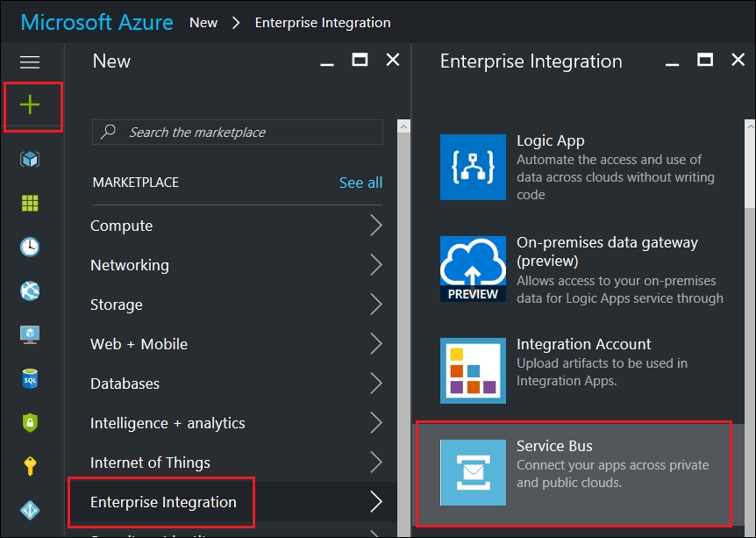Close the Enterprise Integration blade
Screen dimensions: 756x538
coord(738,60)
